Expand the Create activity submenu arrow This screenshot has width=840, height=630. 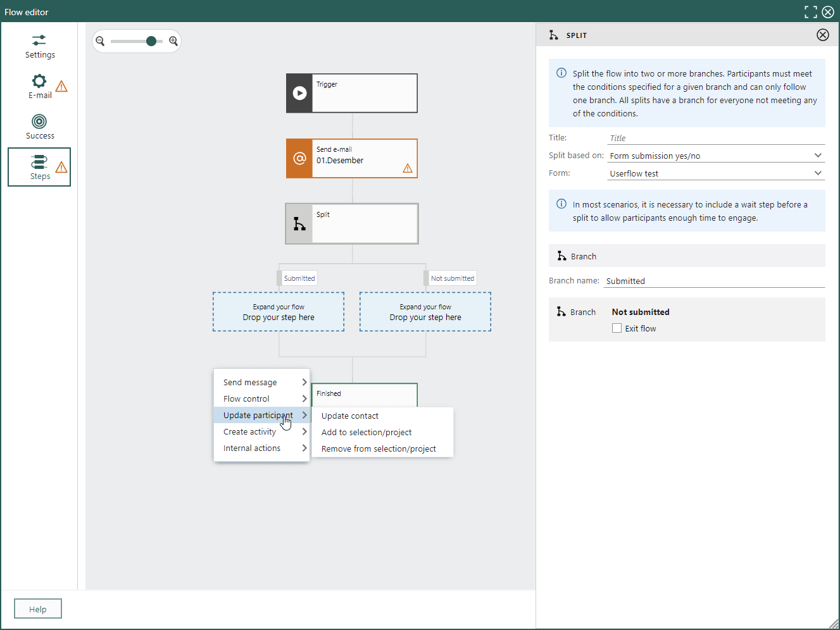point(304,431)
